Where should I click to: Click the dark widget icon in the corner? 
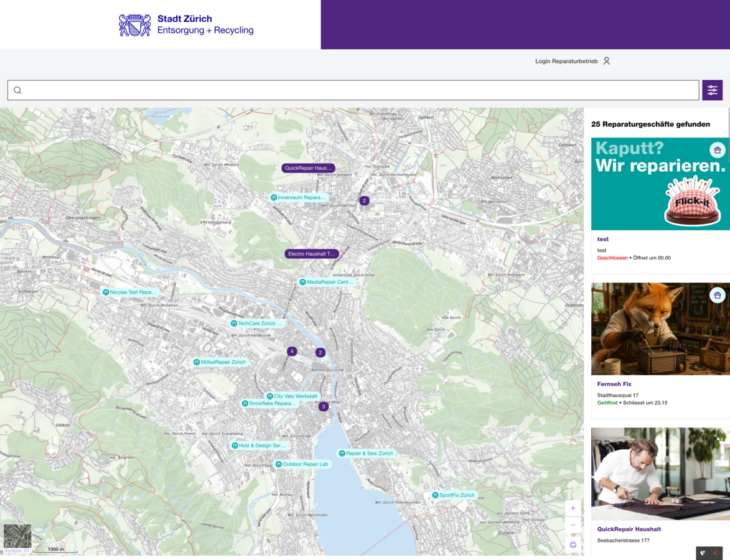[709, 553]
